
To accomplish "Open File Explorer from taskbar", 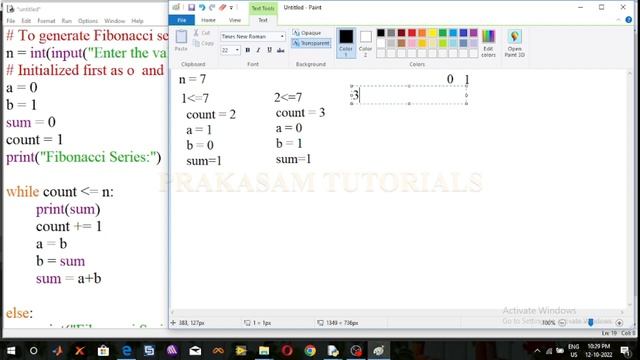I will [264, 351].
